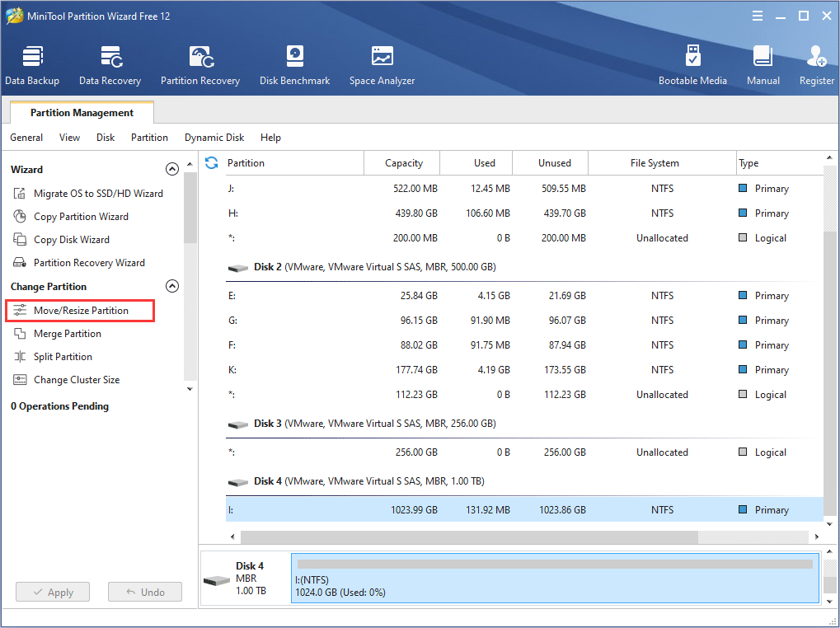Open the Data Backup tool
The image size is (840, 628).
pyautogui.click(x=32, y=65)
